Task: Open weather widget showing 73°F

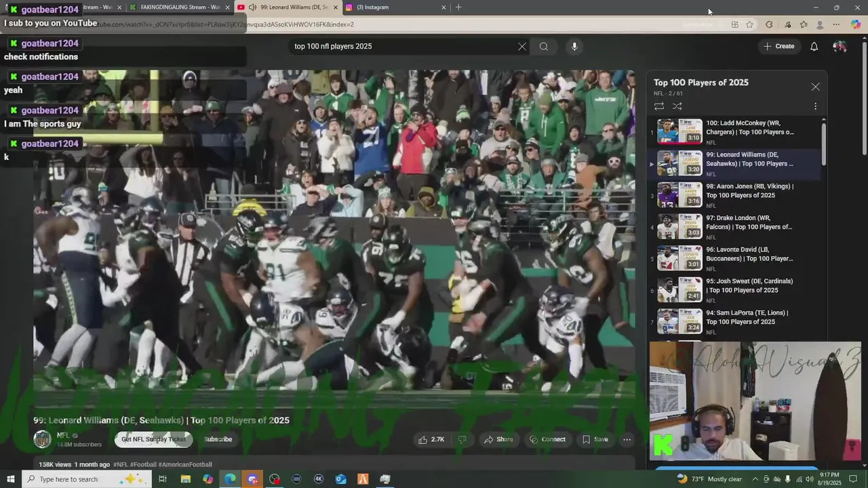Action: tap(709, 479)
